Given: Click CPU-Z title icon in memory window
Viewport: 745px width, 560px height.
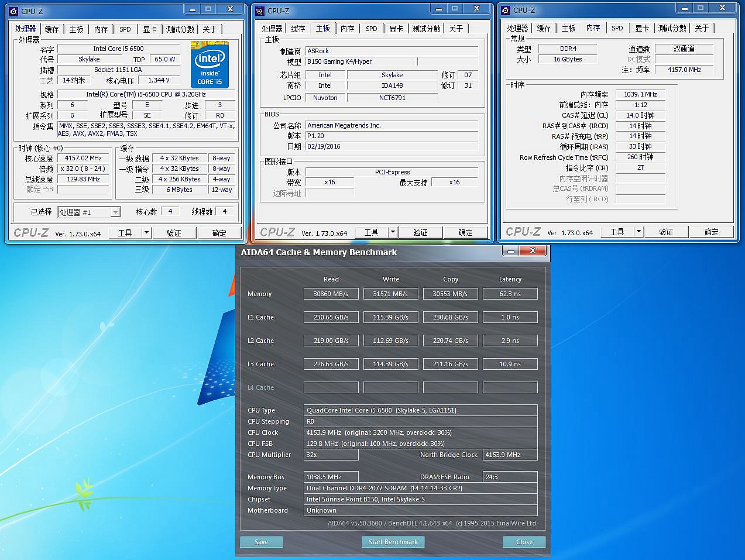Looking at the screenshot, I should click(x=506, y=10).
